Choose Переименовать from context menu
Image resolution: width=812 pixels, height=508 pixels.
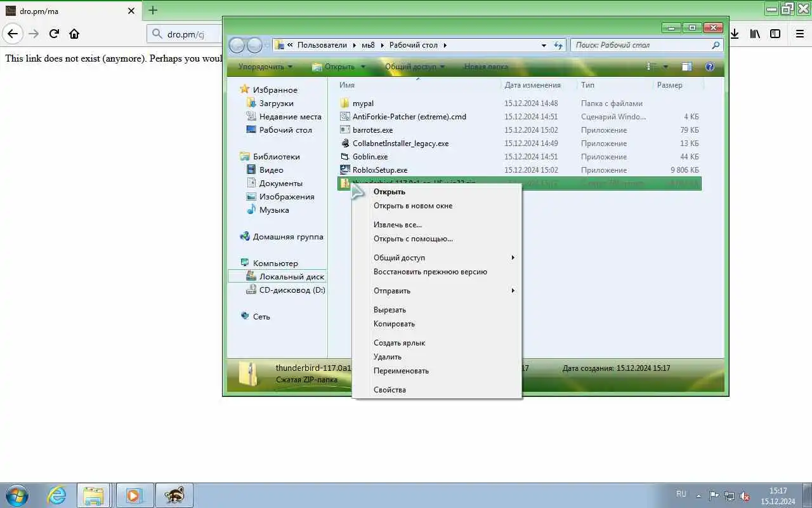pos(401,371)
